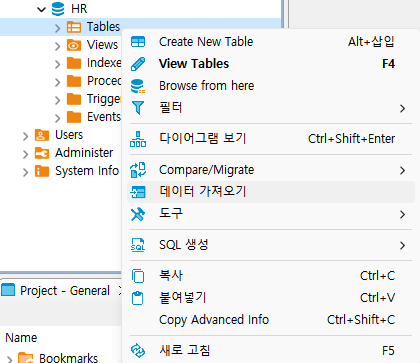Click the Triggers folder icon
The width and height of the screenshot is (420, 363).
pos(74,99)
